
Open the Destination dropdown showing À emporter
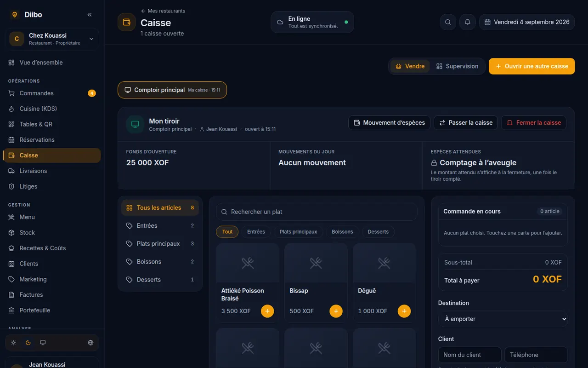503,319
